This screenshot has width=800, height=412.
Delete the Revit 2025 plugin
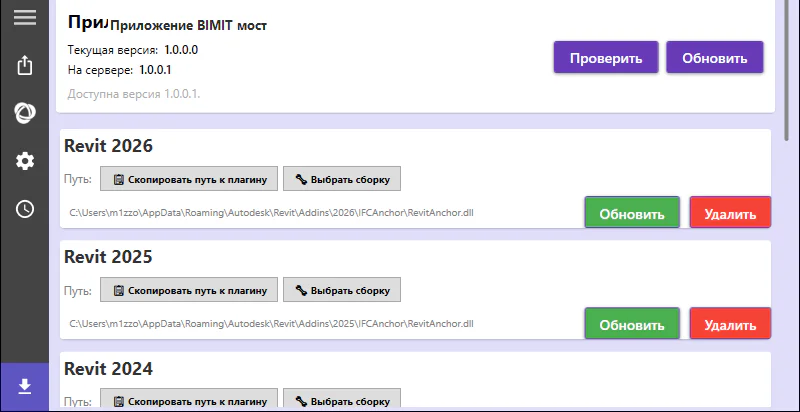click(x=730, y=324)
